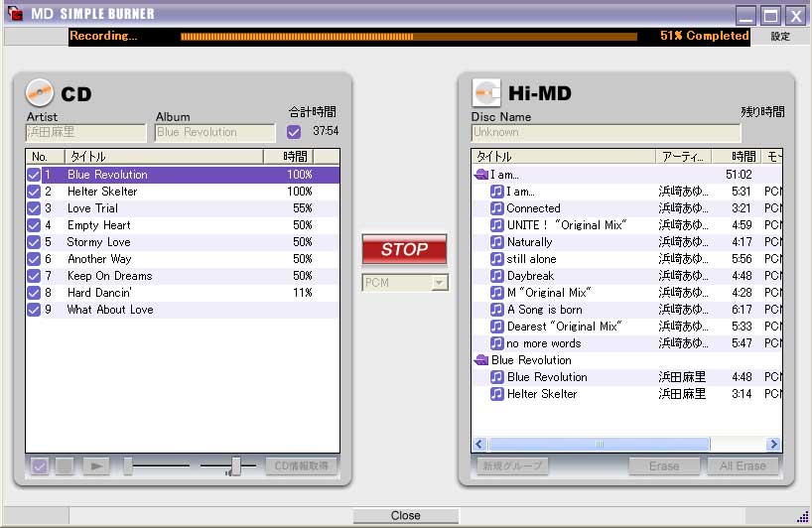Click the red STOP button
The image size is (812, 528).
click(x=404, y=249)
